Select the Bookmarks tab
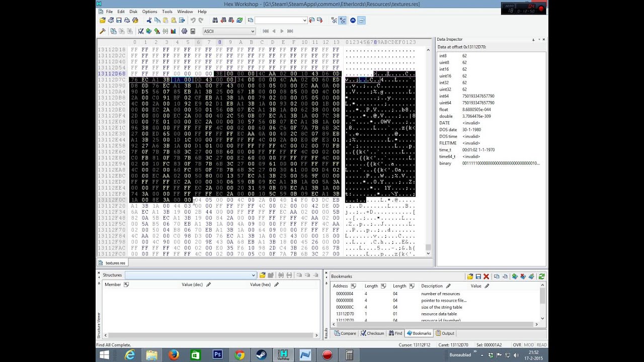The height and width of the screenshot is (362, 644). click(419, 333)
